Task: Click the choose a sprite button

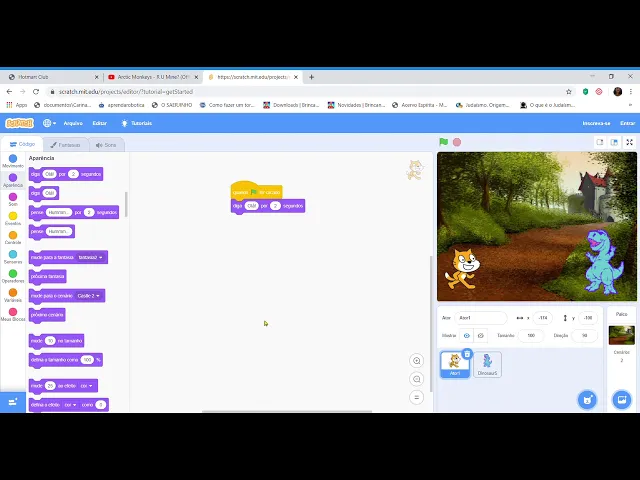Action: pyautogui.click(x=587, y=400)
